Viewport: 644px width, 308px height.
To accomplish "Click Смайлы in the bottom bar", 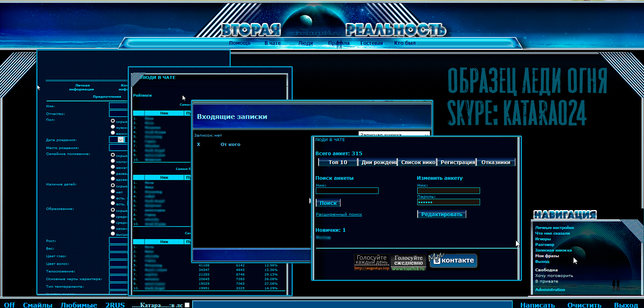I will (37, 305).
